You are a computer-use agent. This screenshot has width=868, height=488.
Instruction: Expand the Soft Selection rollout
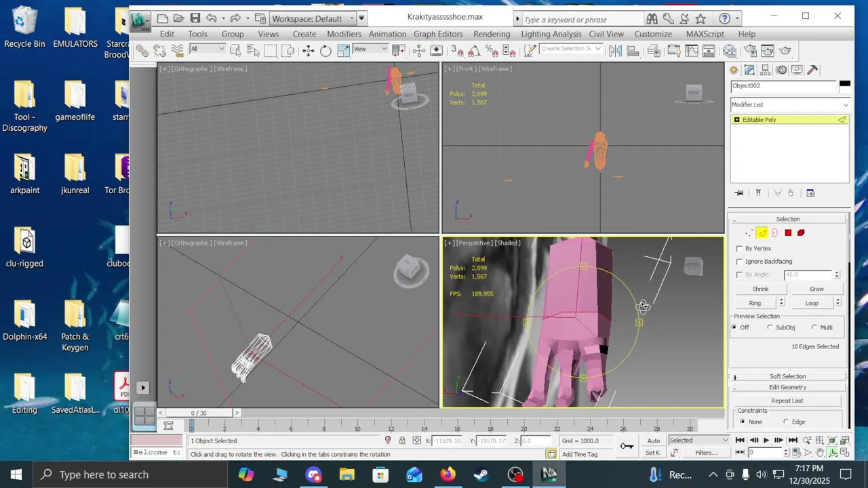click(787, 376)
